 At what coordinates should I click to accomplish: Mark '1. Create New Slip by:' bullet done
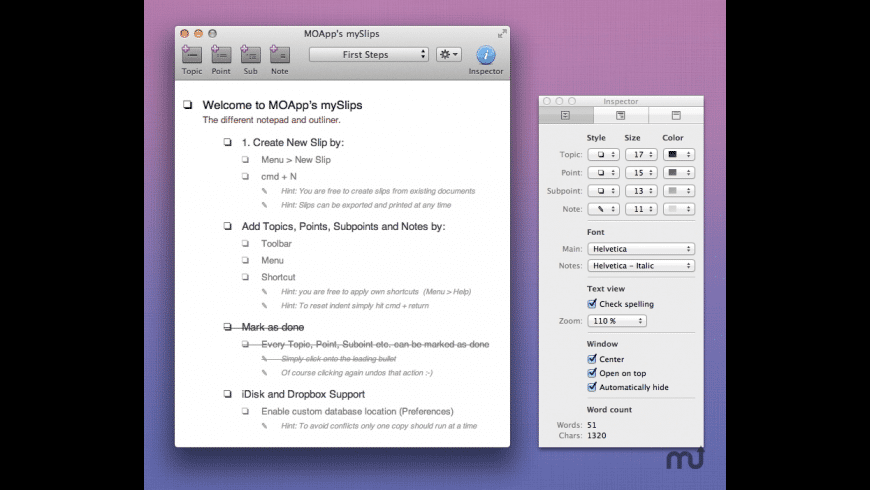(227, 142)
